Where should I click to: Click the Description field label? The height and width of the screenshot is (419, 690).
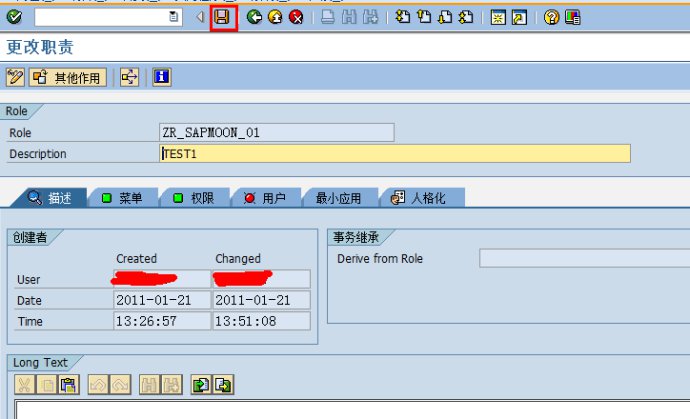[x=38, y=154]
